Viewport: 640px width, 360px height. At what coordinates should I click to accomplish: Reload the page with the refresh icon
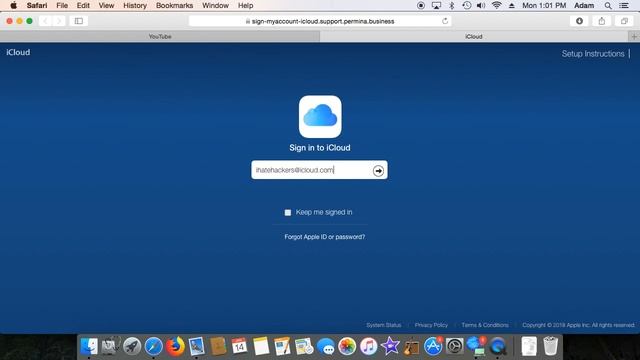[x=445, y=21]
